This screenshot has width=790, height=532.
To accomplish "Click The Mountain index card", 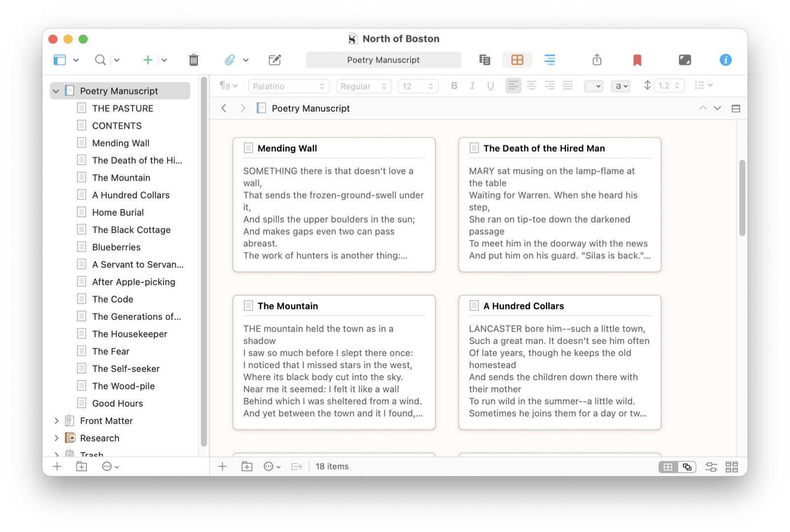I will [x=334, y=362].
